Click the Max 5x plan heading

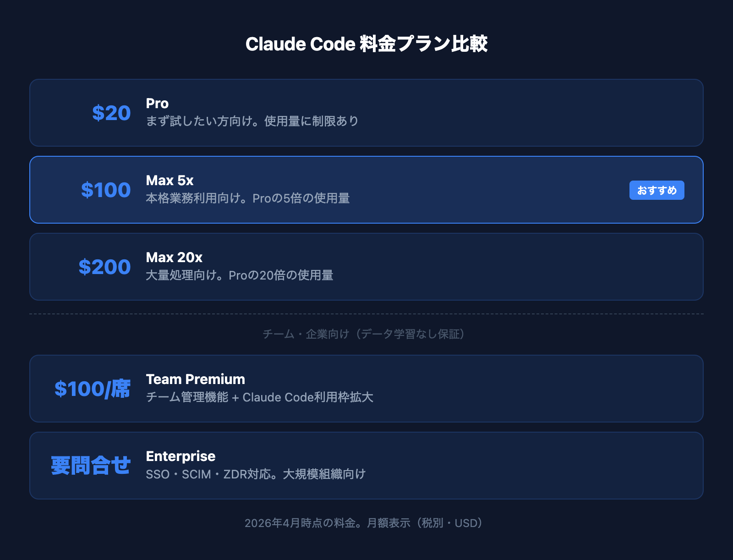click(170, 181)
